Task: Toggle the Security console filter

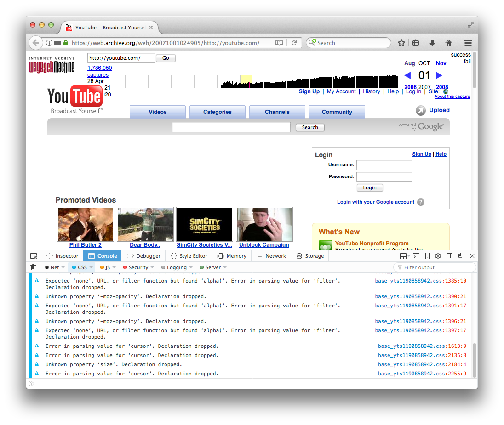Action: [136, 267]
